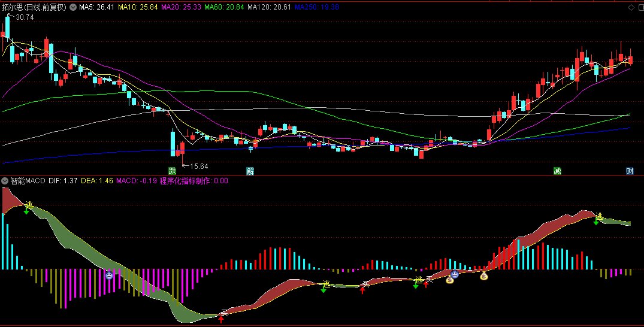Click the 解 event marker below candlesticks

250,171
